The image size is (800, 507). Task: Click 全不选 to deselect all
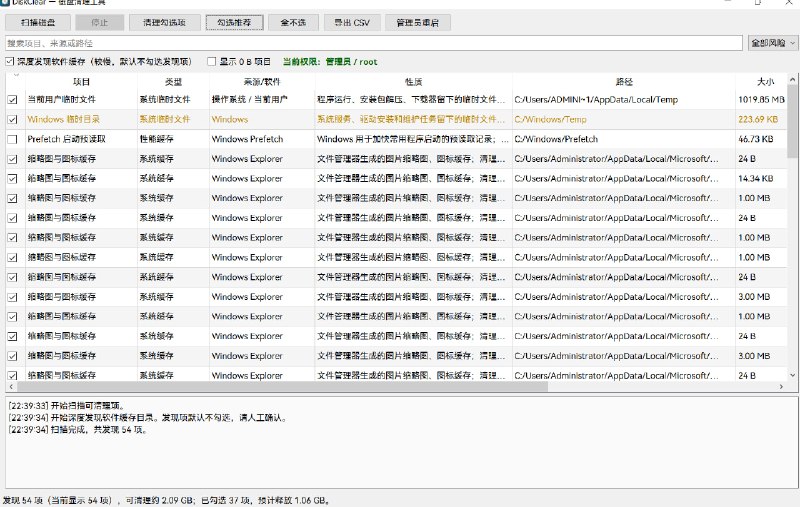pyautogui.click(x=293, y=22)
